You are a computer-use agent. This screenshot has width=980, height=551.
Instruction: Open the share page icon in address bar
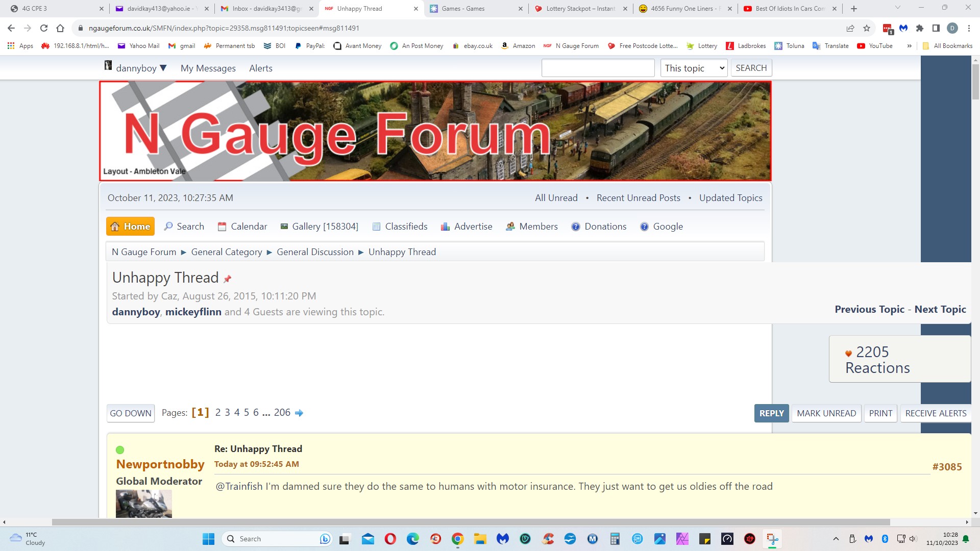tap(850, 28)
